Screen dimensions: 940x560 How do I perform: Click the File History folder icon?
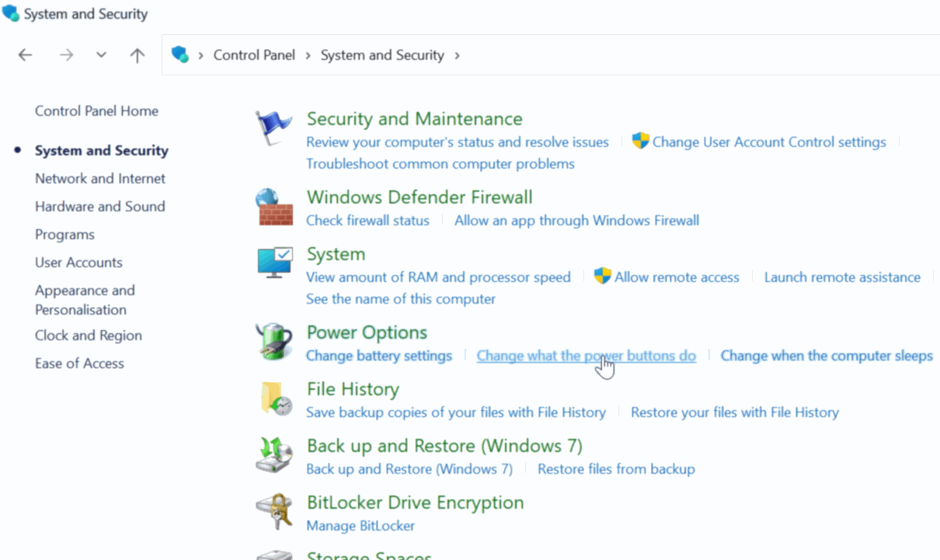(274, 399)
